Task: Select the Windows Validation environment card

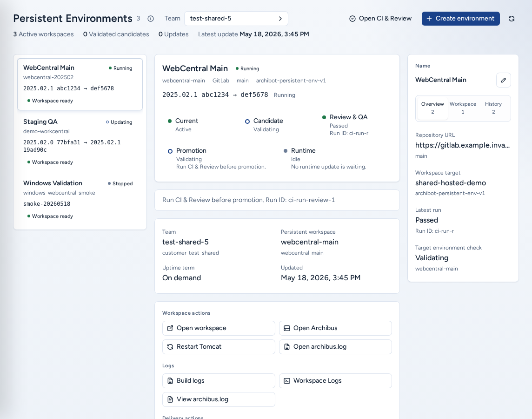Action: 80,200
